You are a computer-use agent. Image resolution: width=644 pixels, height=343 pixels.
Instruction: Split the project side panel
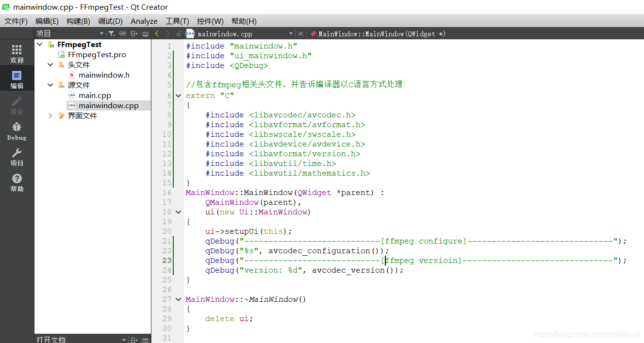[134, 33]
